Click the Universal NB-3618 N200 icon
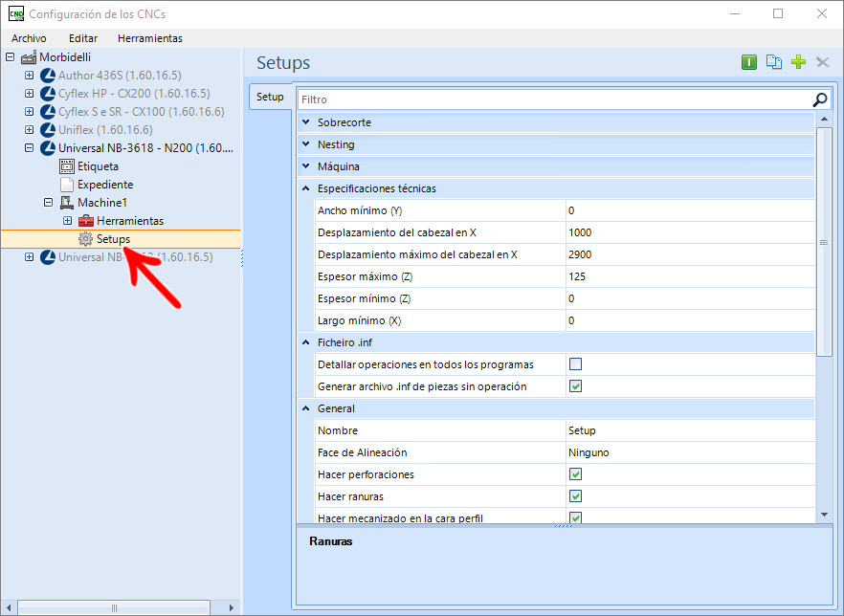This screenshot has width=844, height=616. pos(48,148)
